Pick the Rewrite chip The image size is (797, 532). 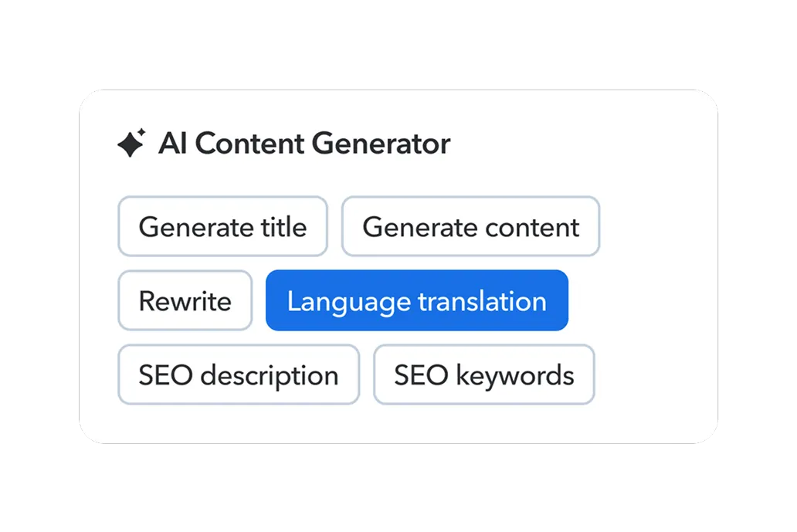[x=185, y=300]
